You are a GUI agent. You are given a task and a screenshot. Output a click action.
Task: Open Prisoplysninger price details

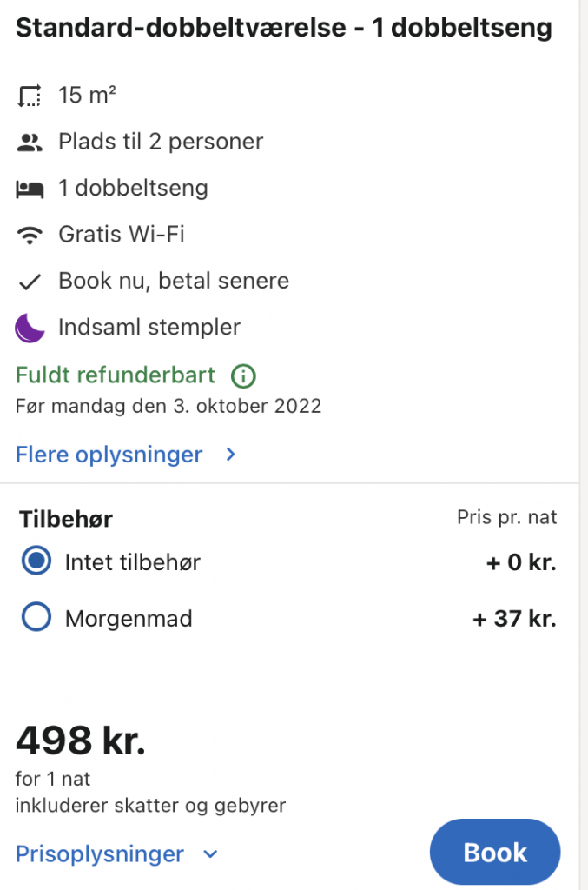pyautogui.click(x=100, y=854)
